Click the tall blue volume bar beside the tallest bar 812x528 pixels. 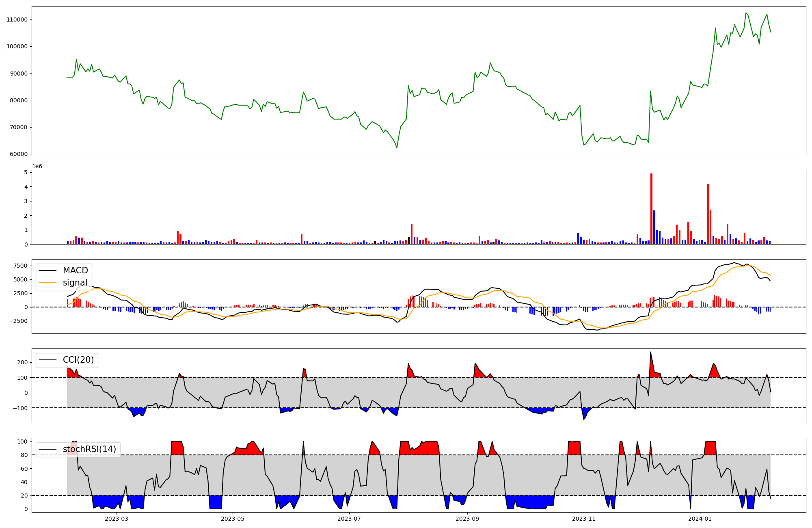pos(654,227)
